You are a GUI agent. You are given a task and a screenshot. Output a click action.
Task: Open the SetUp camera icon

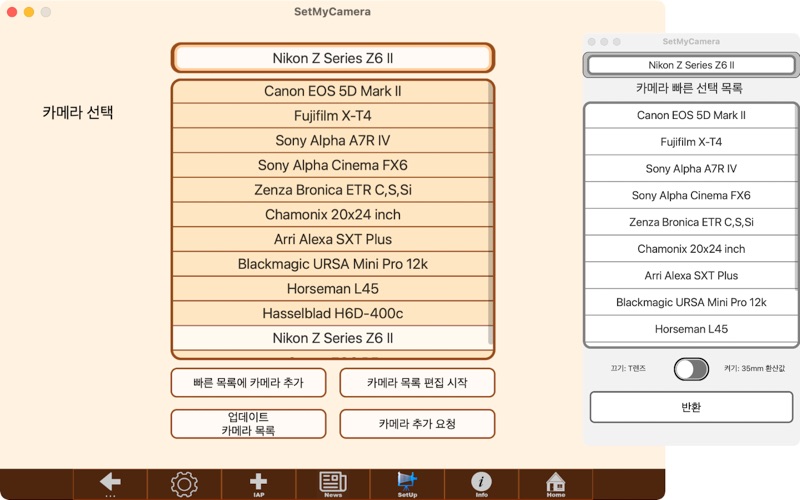(x=407, y=484)
